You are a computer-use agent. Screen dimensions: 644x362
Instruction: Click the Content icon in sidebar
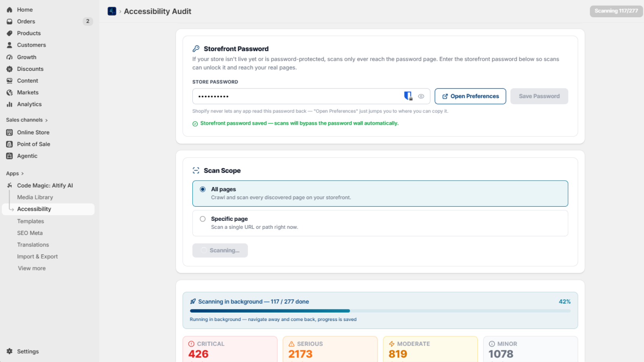[10, 80]
